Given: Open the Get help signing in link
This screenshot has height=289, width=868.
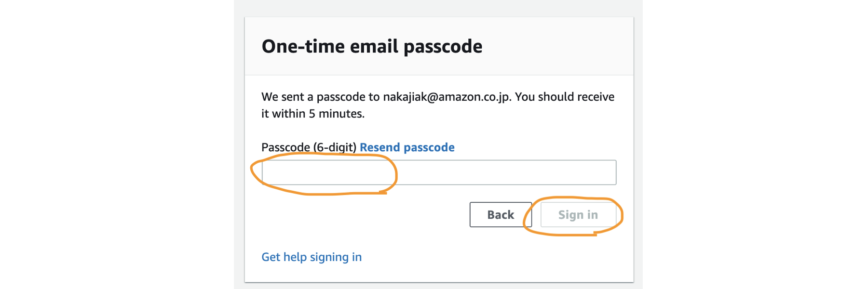Looking at the screenshot, I should pyautogui.click(x=312, y=257).
